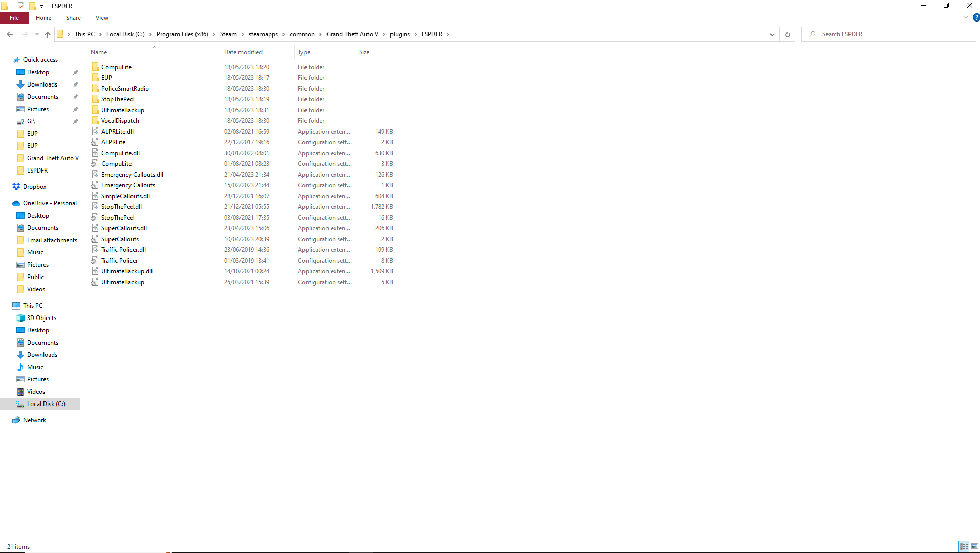The width and height of the screenshot is (980, 553).
Task: Click the Search LSPDFR box
Action: pos(889,34)
